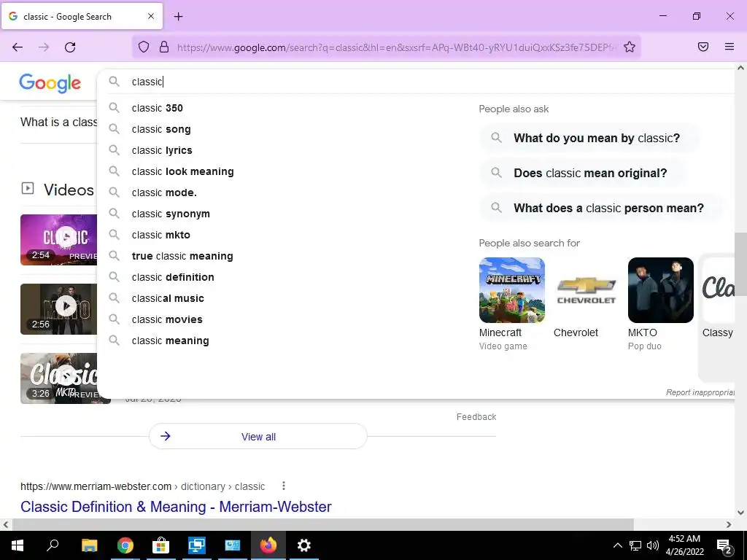Screen dimensions: 747x560
Task: Click the View all videos button
Action: pyautogui.click(x=258, y=436)
